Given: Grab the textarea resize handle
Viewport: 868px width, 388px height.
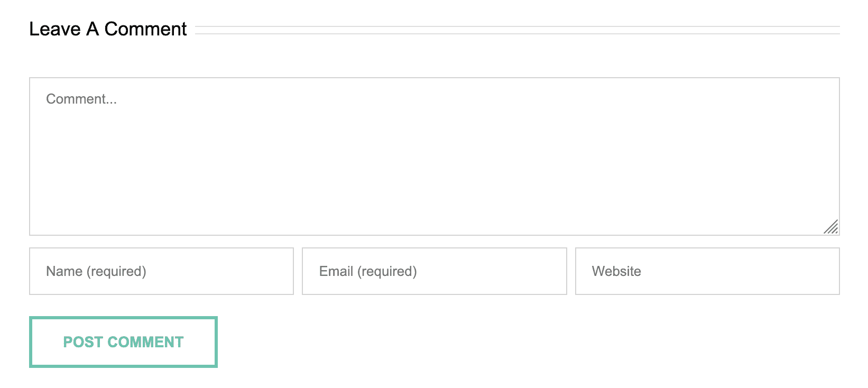Looking at the screenshot, I should pos(831,227).
